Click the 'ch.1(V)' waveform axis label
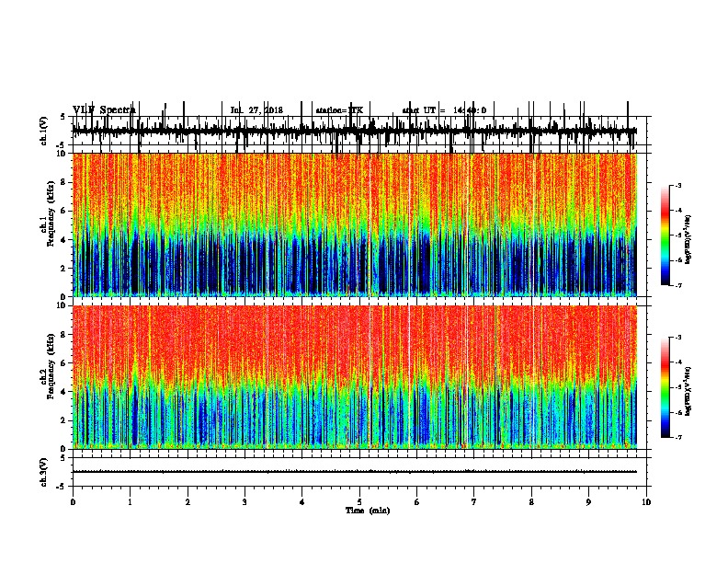 pos(44,131)
